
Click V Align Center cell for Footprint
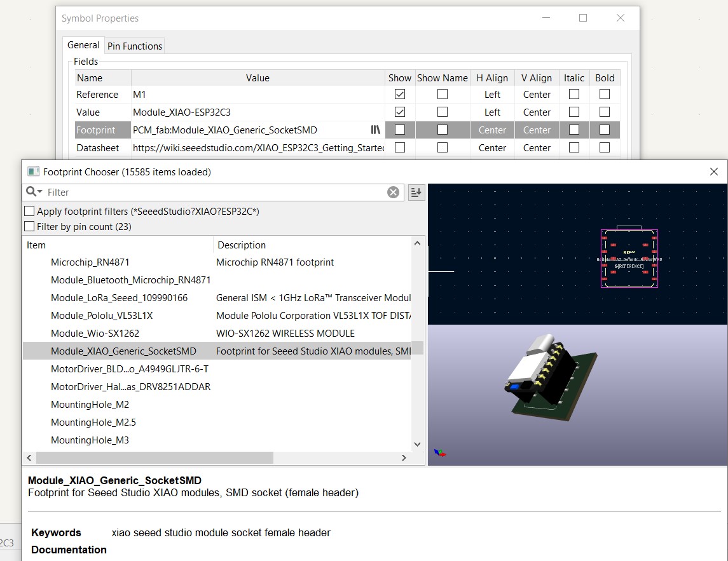click(x=537, y=130)
